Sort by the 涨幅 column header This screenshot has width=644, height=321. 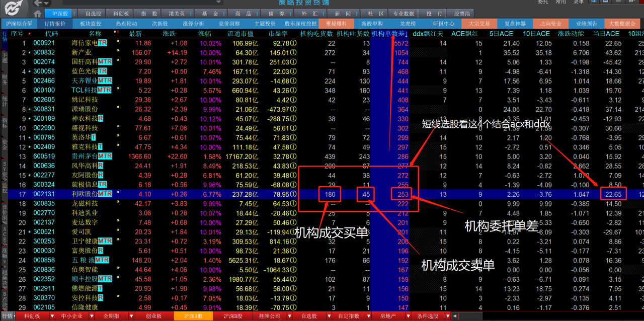pyautogui.click(x=204, y=34)
